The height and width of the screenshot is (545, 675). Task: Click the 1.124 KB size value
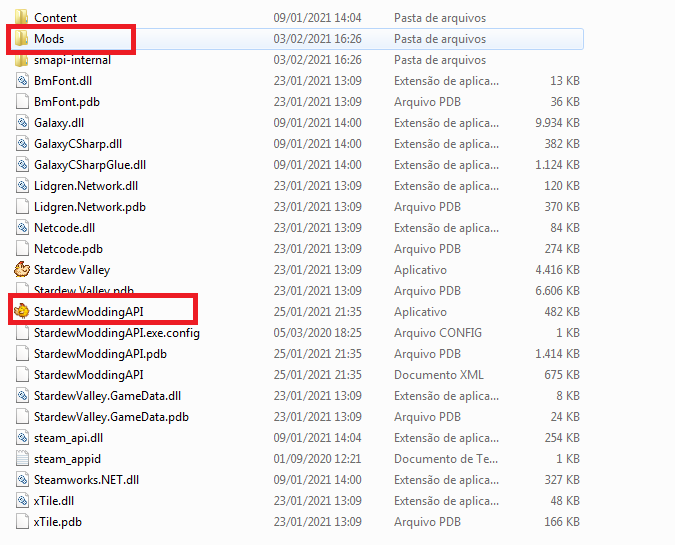(x=557, y=165)
